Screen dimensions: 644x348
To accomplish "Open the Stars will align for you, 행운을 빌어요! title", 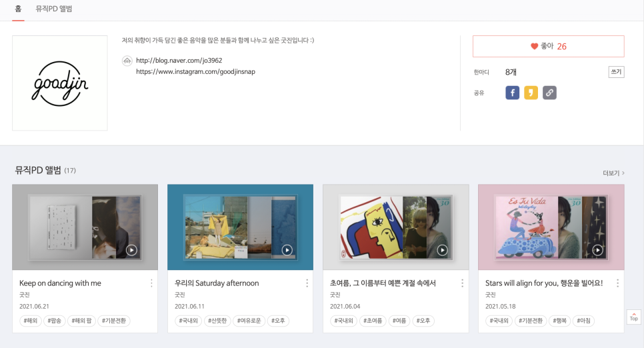I will pos(544,283).
